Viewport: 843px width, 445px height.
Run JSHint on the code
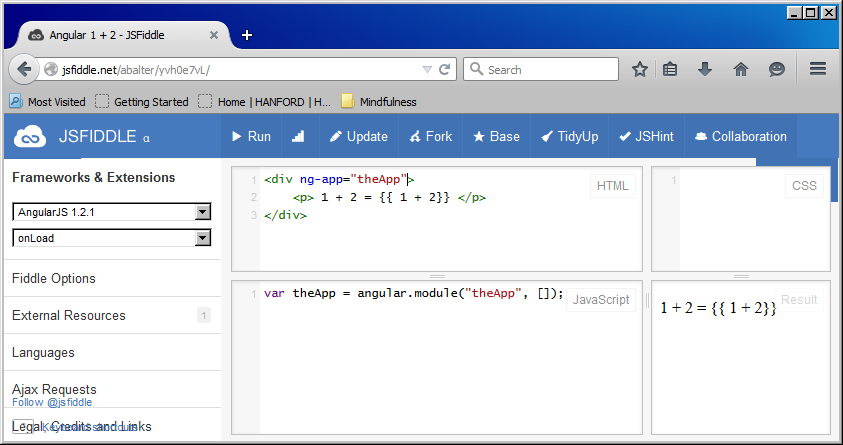646,137
